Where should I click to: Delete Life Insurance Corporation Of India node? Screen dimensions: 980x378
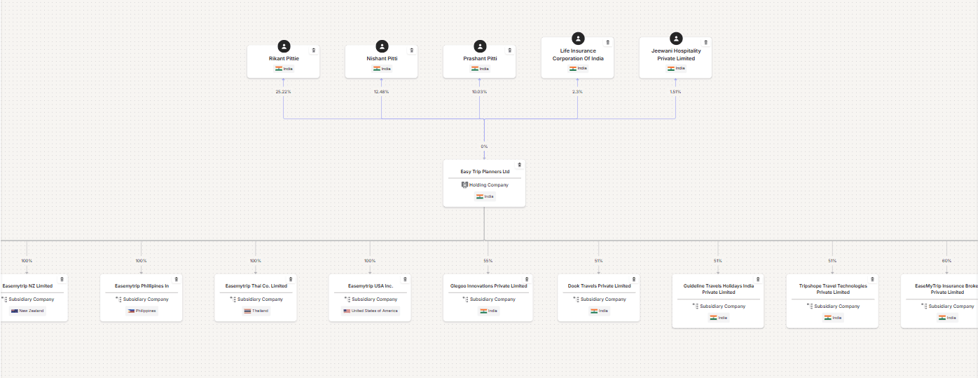(x=608, y=42)
